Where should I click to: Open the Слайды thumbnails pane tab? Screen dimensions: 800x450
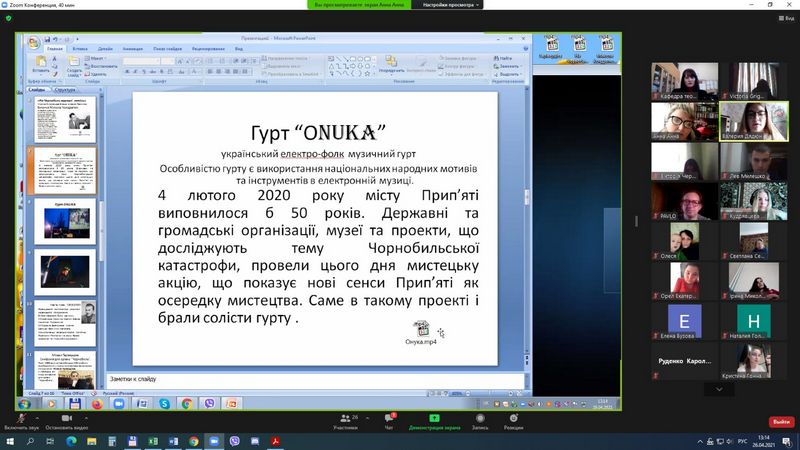[37, 90]
